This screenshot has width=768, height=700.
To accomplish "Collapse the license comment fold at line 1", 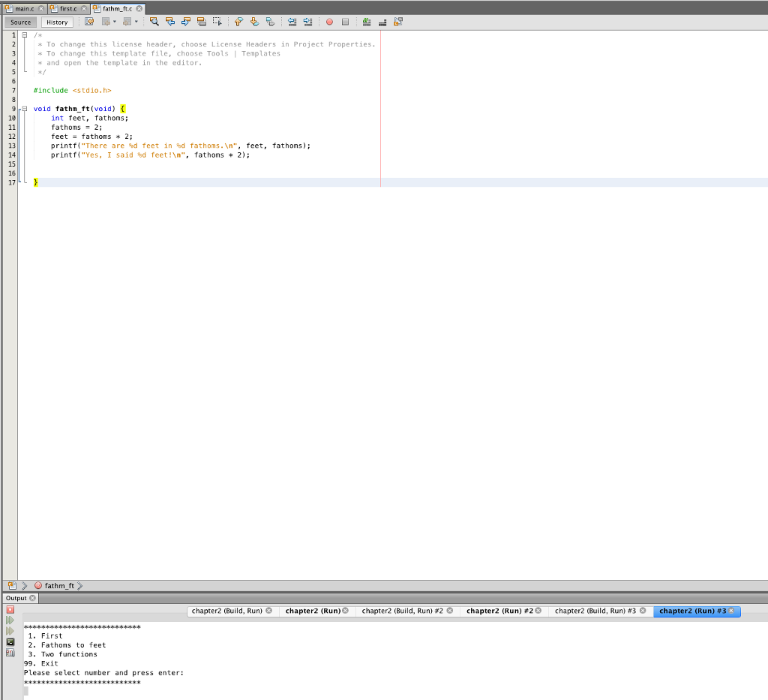I will point(25,35).
